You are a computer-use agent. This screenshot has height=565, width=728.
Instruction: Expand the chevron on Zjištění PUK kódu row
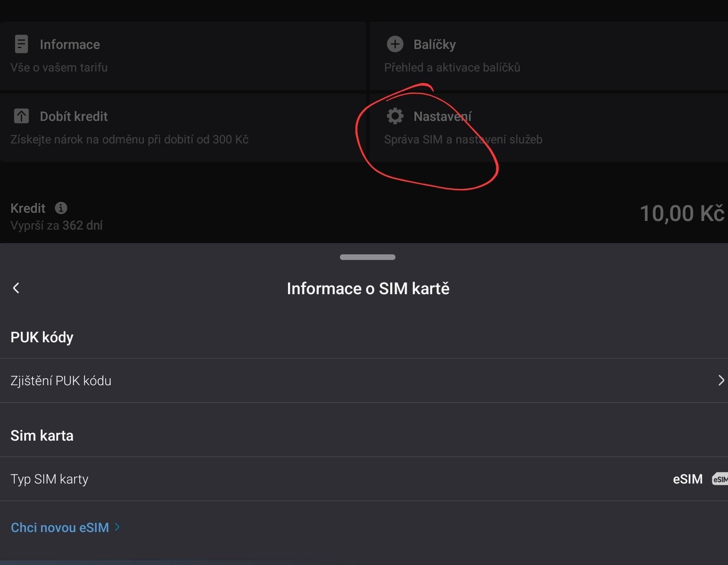point(721,380)
